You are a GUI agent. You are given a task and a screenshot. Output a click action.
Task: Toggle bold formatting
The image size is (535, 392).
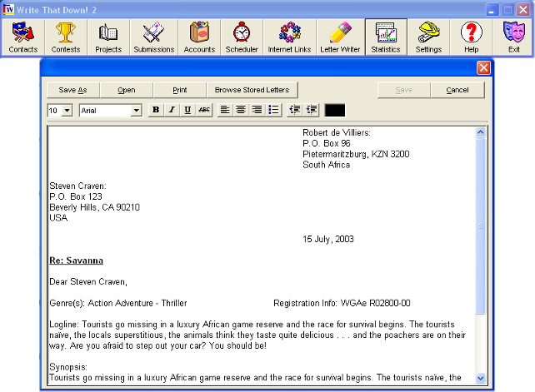click(x=156, y=110)
